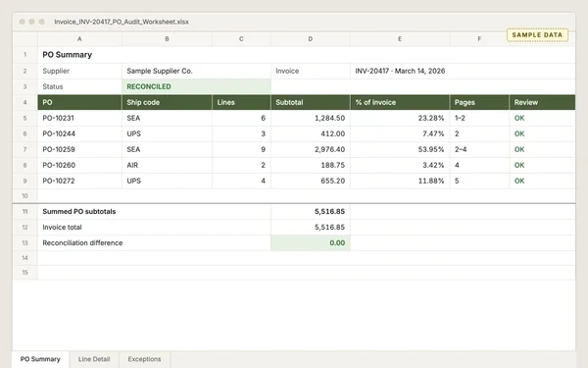
Task: Select row 4 header
Action: click(25, 102)
